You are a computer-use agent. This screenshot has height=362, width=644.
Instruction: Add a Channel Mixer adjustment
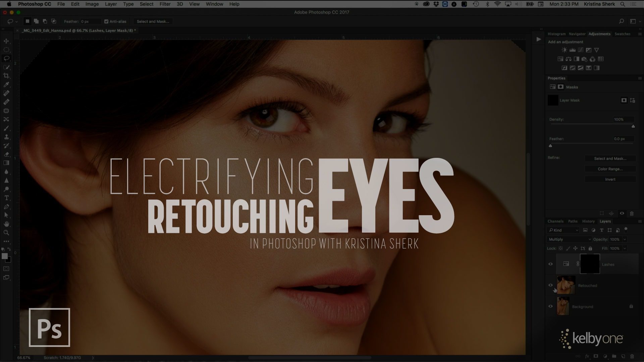click(592, 59)
